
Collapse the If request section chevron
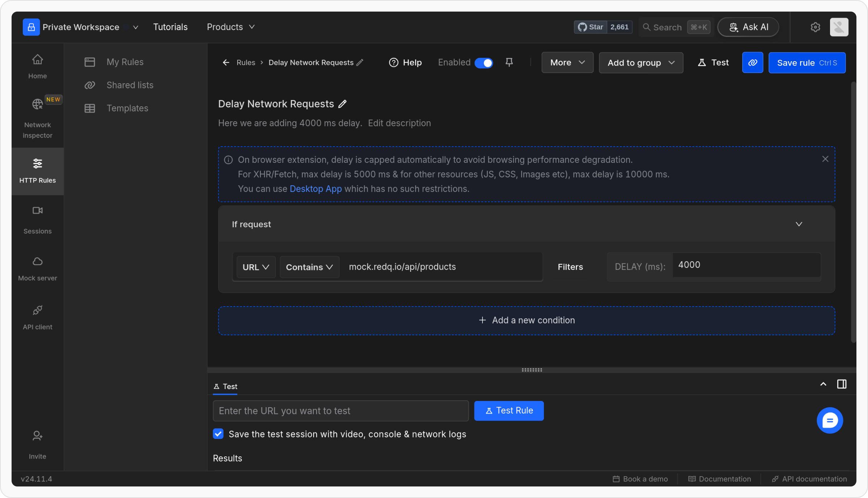[x=799, y=224]
